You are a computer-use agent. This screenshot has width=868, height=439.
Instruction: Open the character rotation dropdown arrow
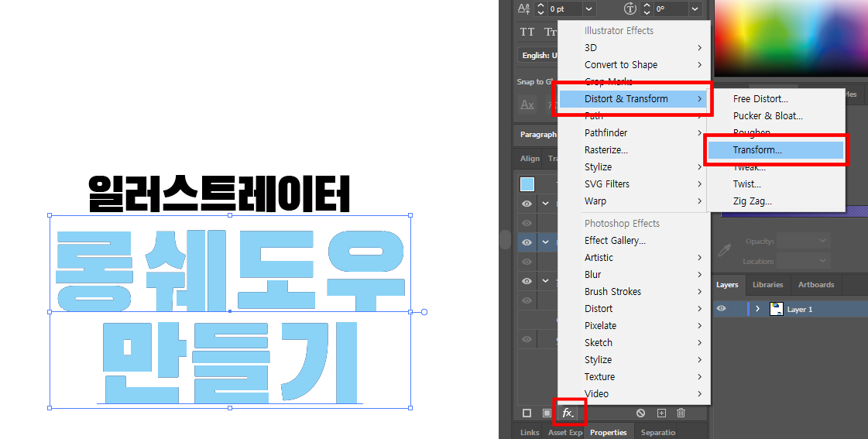pyautogui.click(x=695, y=9)
